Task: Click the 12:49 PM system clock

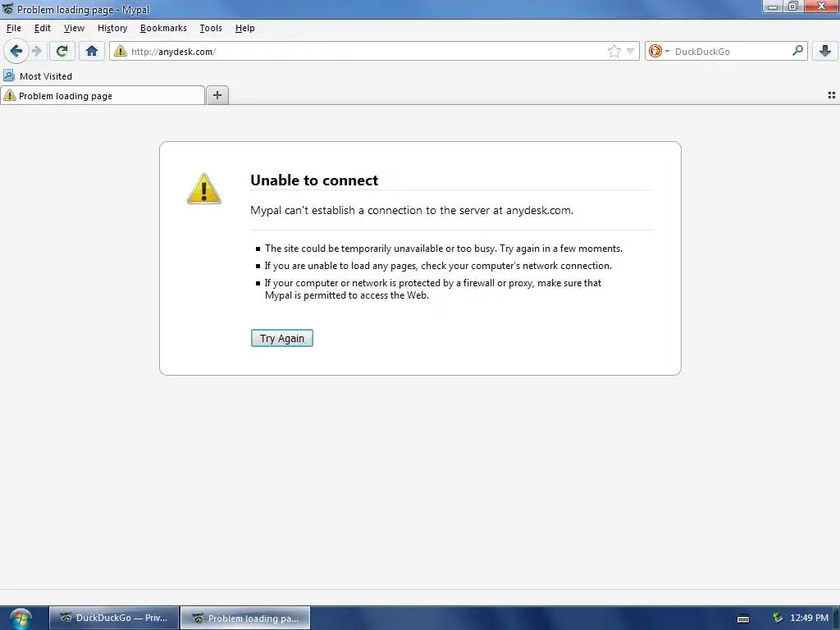Action: (x=809, y=618)
